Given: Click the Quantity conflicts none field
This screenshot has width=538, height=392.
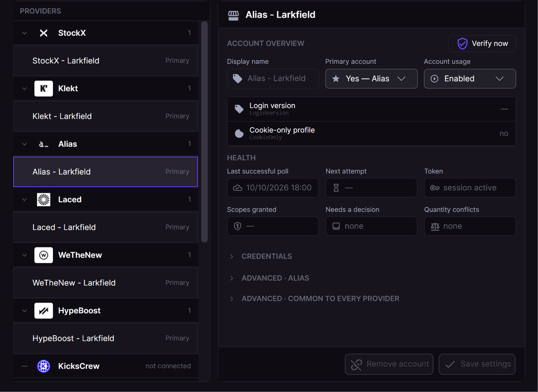Looking at the screenshot, I should tap(470, 226).
